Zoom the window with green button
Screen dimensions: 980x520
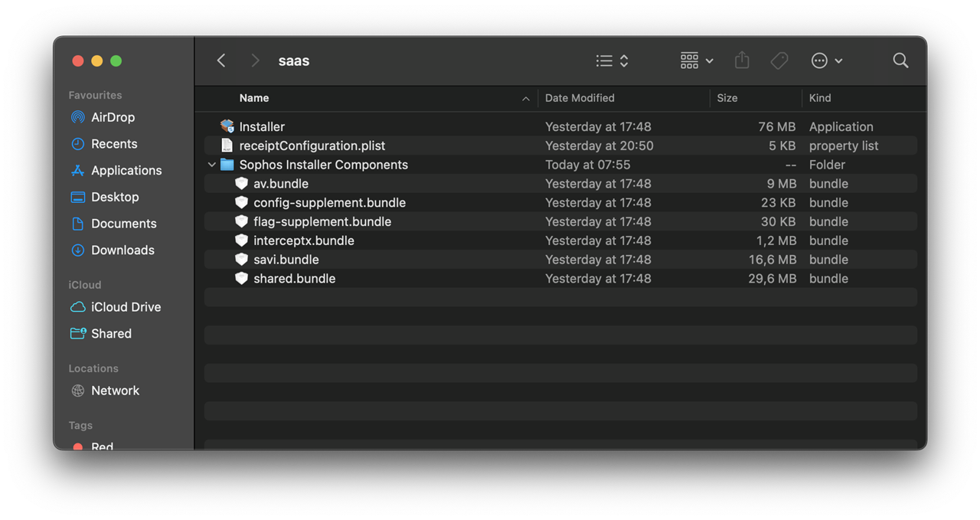point(116,61)
